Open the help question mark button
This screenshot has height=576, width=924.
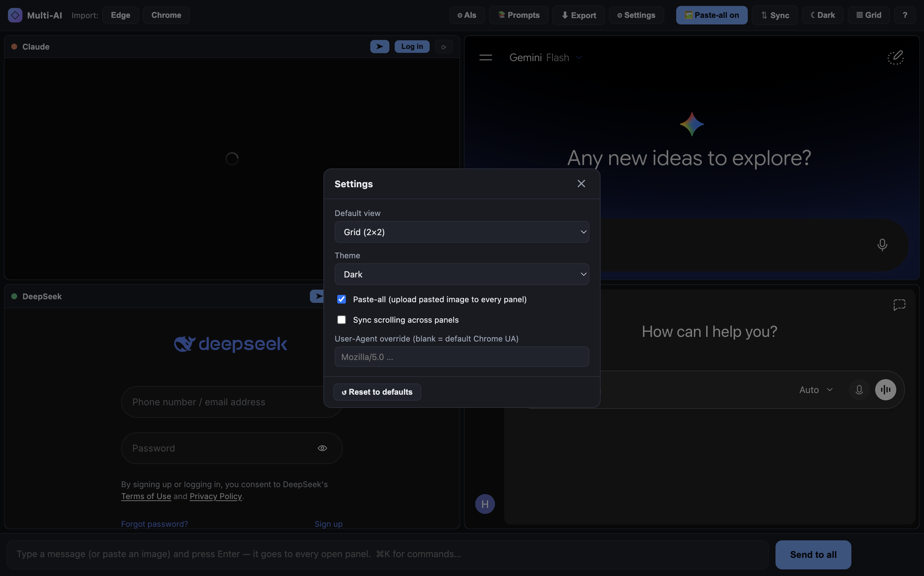[905, 15]
